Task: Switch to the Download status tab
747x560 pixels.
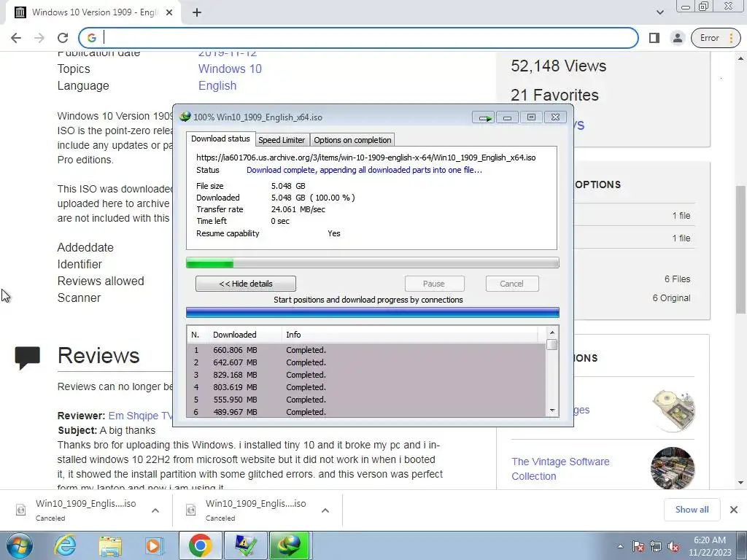Action: (220, 139)
